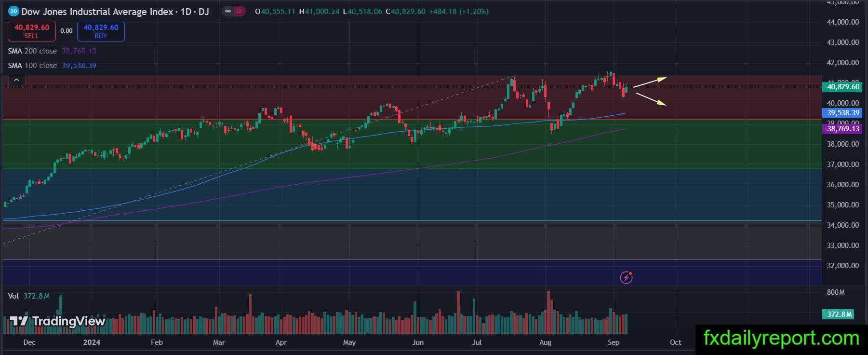Click the high value H41,000.24
The image size is (868, 355).
[x=319, y=12]
